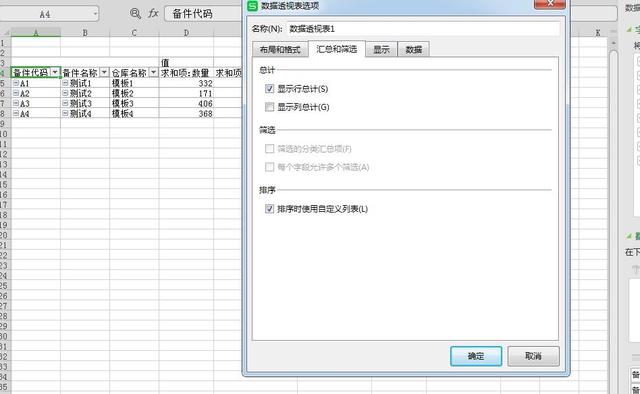
Task: Select the cell with value 171
Action: point(186,93)
